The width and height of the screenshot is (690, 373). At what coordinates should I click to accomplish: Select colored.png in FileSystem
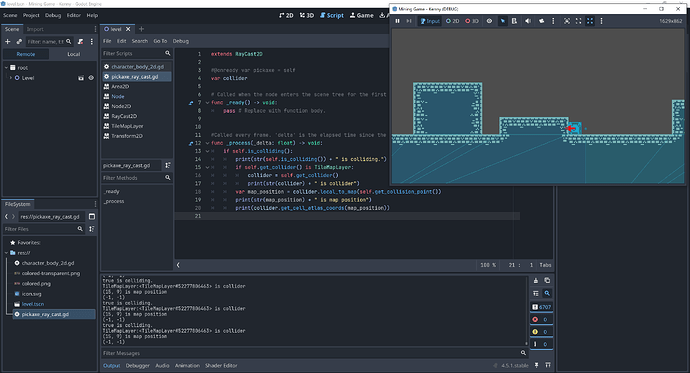tap(36, 284)
